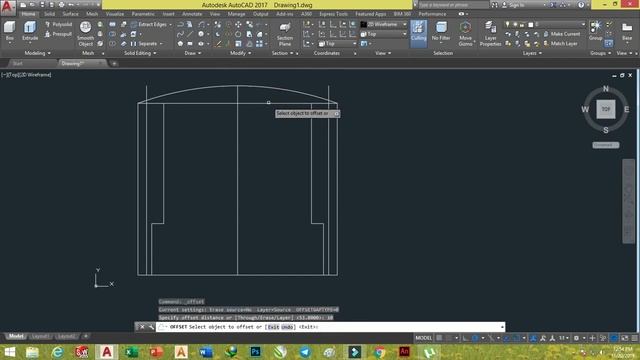Open the No Filter selection tool
This screenshot has height=360, width=640.
point(441,32)
